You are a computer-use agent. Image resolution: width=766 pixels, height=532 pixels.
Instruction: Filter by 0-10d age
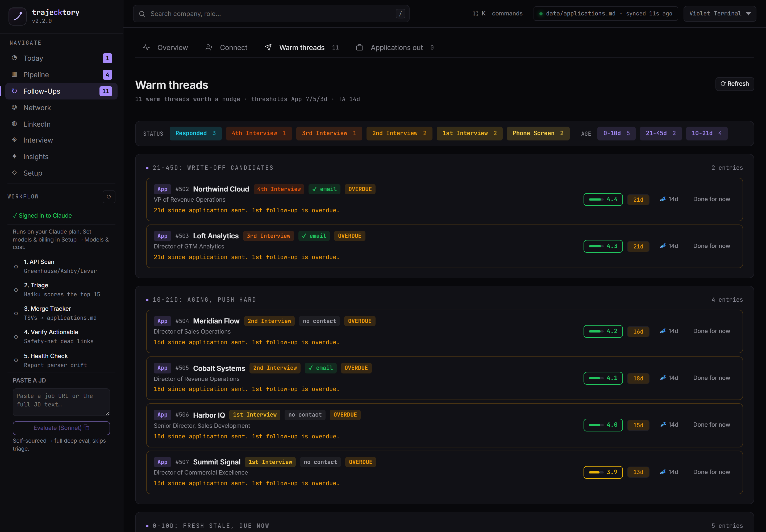pyautogui.click(x=616, y=133)
